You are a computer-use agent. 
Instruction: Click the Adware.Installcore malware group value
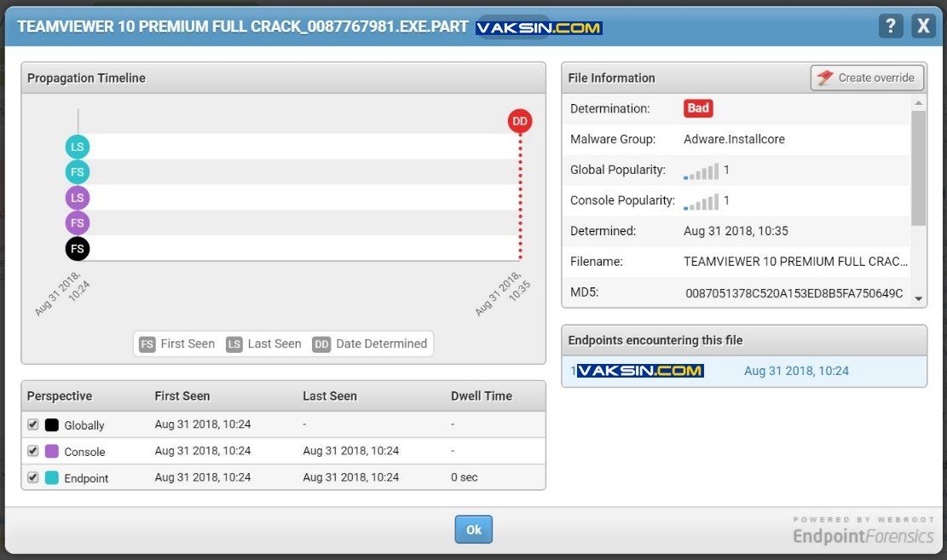[735, 139]
